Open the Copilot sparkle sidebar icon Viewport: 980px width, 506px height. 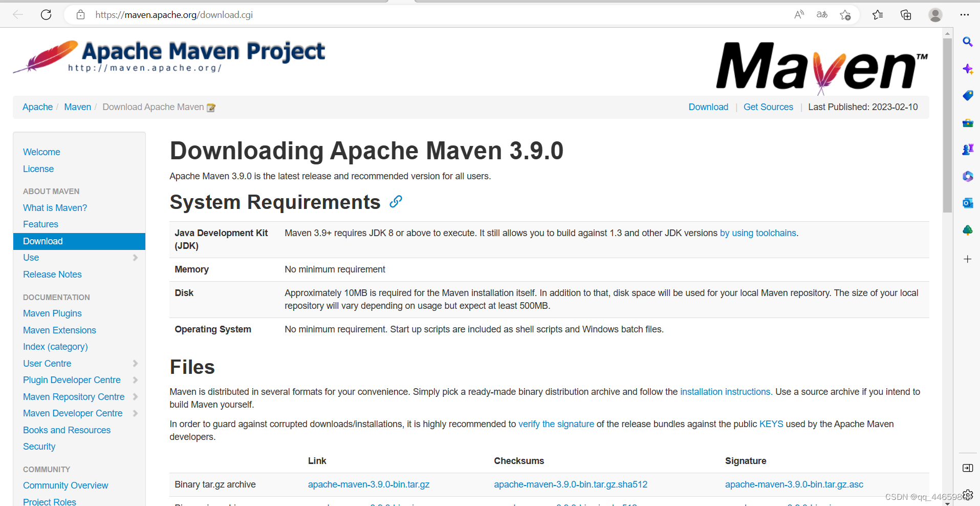967,69
